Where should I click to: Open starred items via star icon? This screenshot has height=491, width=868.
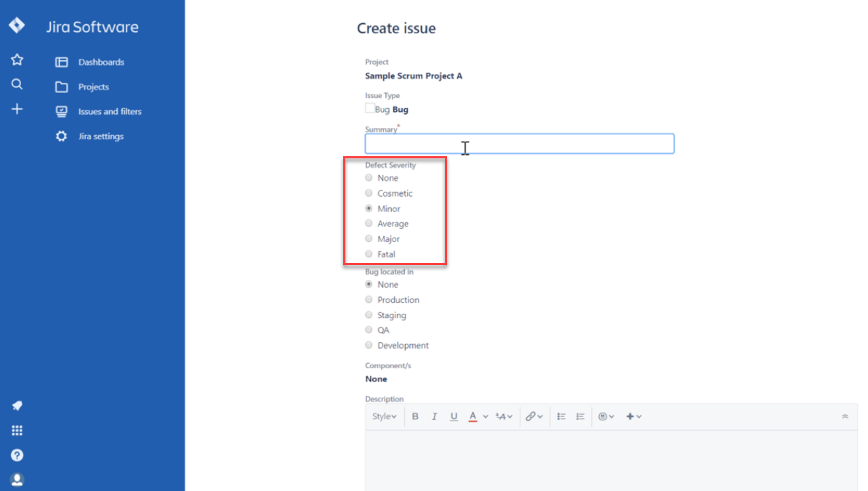pos(17,60)
